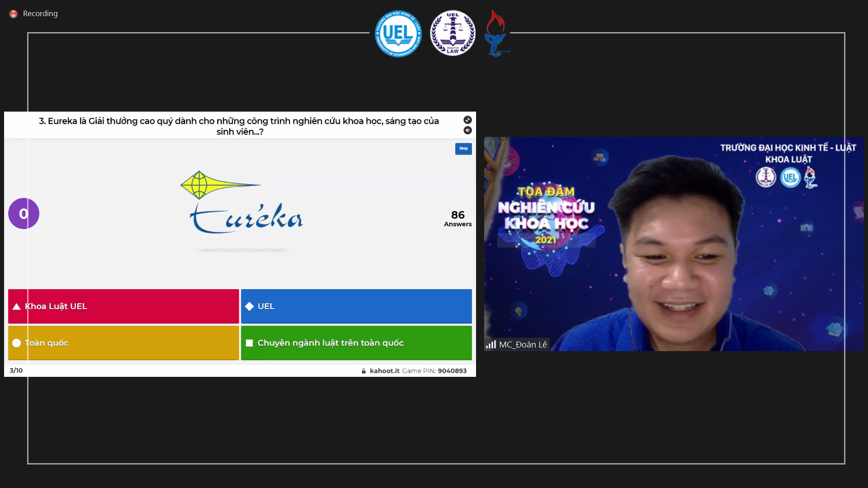The width and height of the screenshot is (868, 488).
Task: Click the kahoot.it address text
Action: pos(385,371)
